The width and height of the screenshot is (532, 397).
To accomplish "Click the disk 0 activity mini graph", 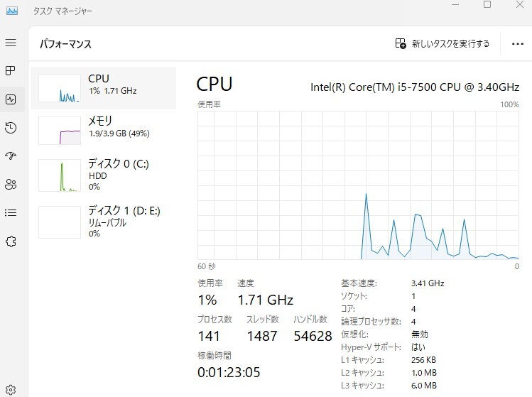I will pyautogui.click(x=60, y=175).
